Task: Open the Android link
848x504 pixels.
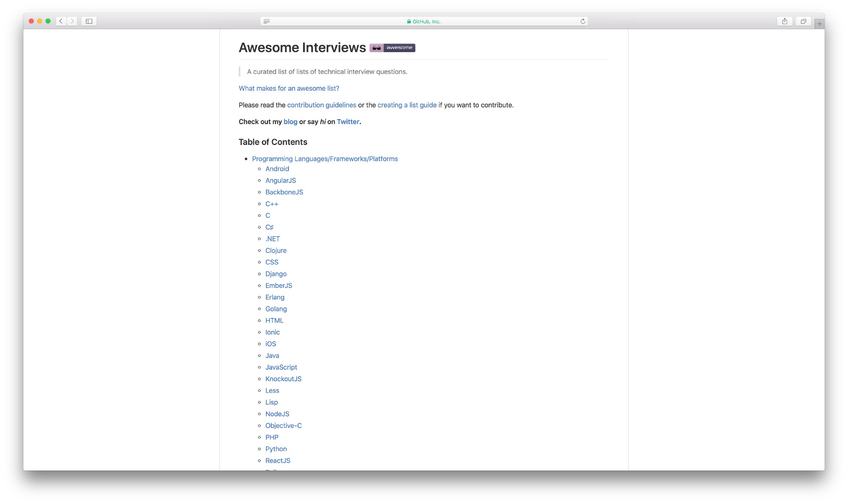Action: [277, 169]
